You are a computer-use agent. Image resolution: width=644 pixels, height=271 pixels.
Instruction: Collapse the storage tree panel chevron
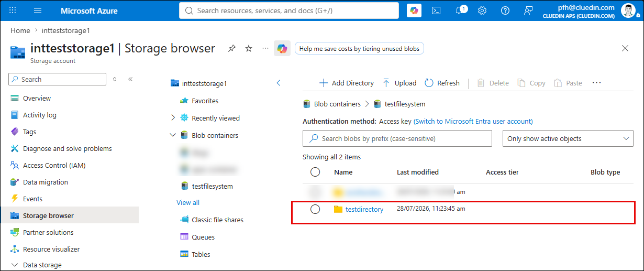pyautogui.click(x=279, y=83)
